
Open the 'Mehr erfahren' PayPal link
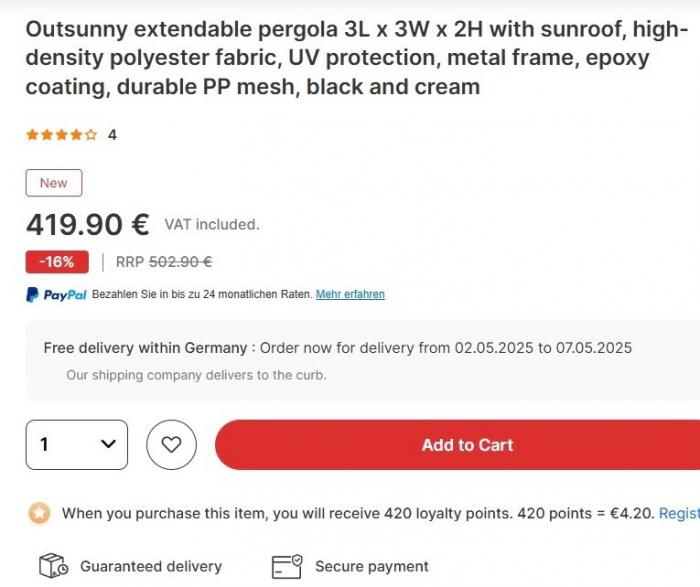point(350,295)
